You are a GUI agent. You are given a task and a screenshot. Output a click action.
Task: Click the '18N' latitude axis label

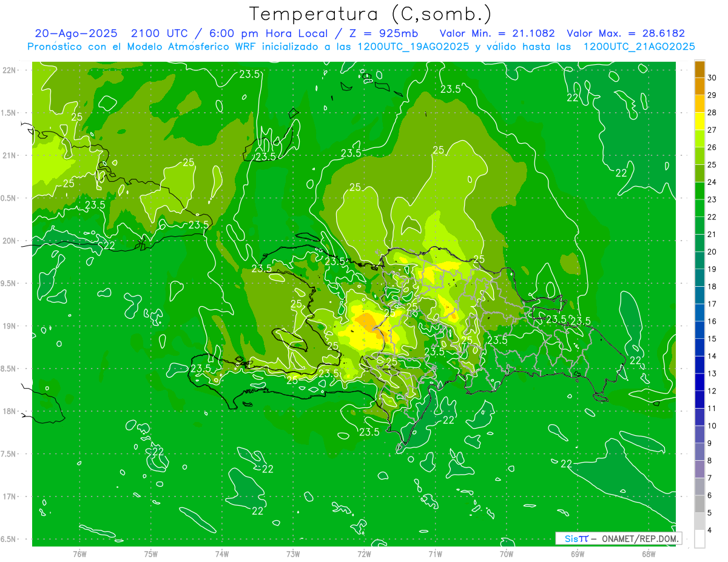(x=9, y=411)
